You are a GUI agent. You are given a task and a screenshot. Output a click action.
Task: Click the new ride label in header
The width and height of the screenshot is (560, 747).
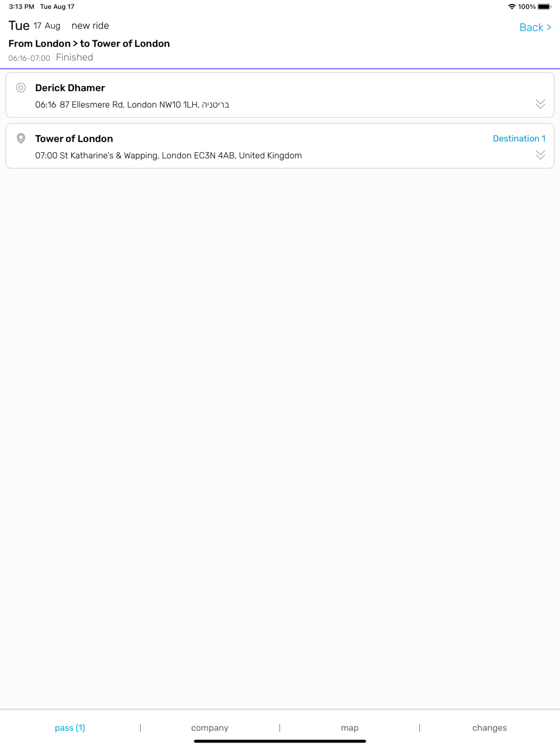click(90, 26)
